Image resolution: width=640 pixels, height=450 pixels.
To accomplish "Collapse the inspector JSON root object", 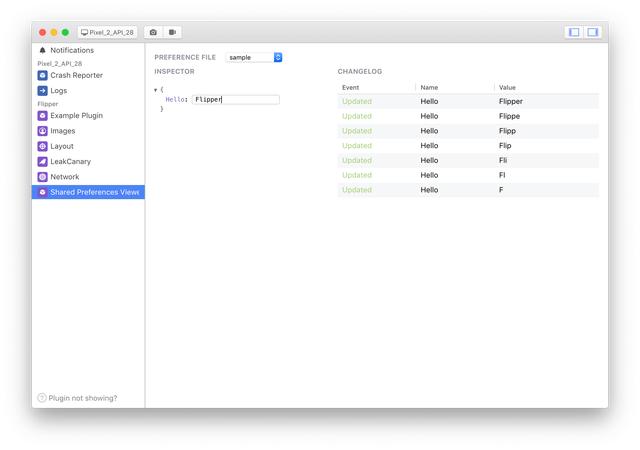I will [156, 90].
